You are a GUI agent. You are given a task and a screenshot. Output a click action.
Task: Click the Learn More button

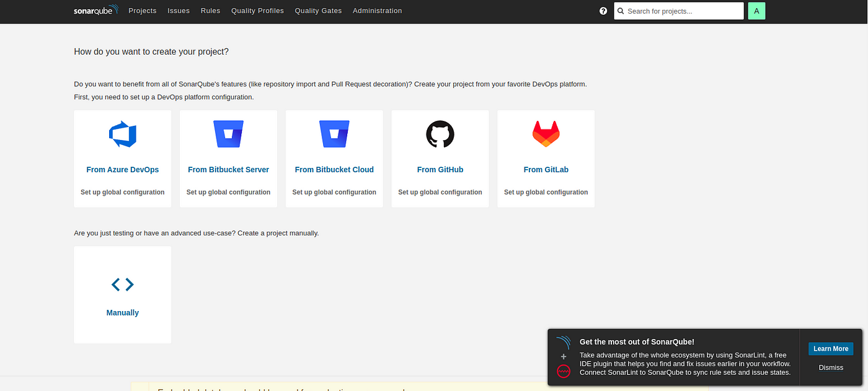831,349
